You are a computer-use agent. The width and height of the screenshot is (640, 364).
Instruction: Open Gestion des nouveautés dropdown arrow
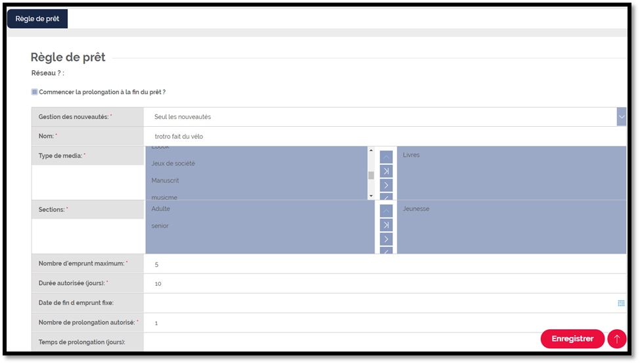[x=621, y=117]
